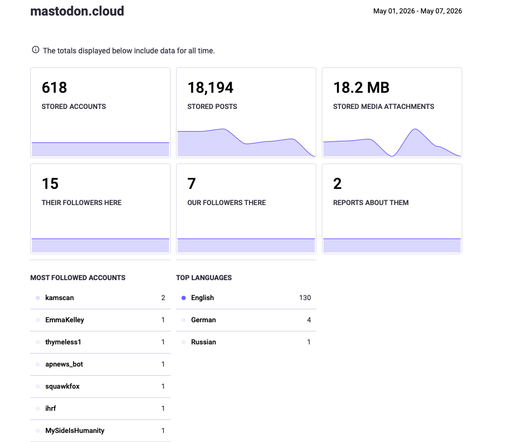Image resolution: width=520 pixels, height=442 pixels.
Task: Select the apnews_bot account row
Action: [x=100, y=364]
